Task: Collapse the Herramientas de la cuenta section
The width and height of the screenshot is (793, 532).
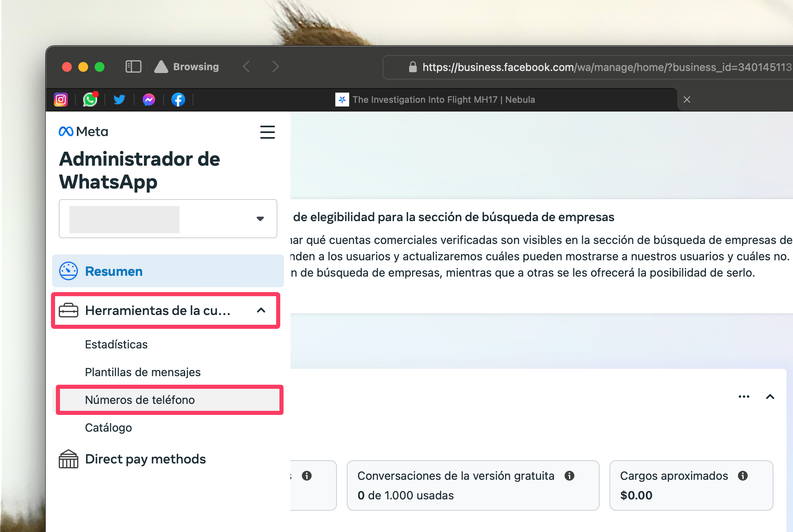Action: 261,310
